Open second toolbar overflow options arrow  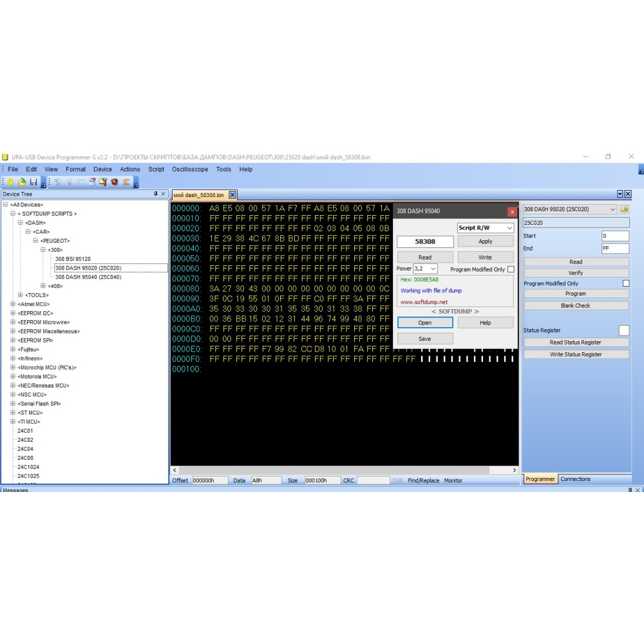137,183
